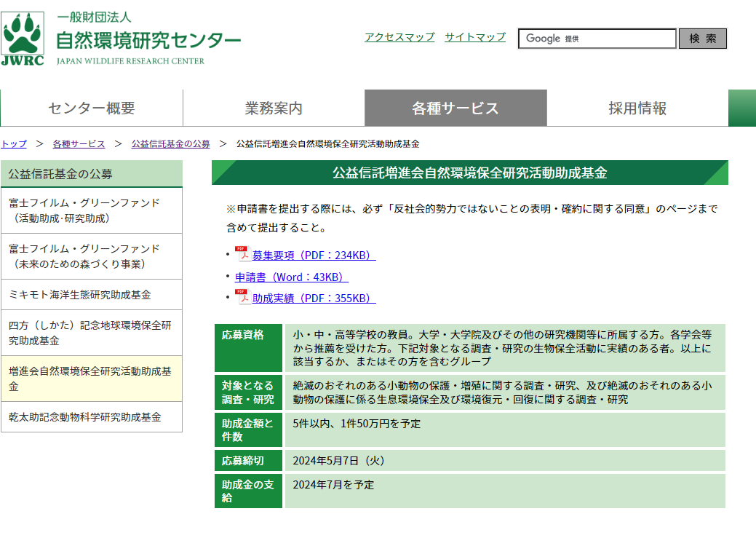Viewport: 756px width, 538px height.
Task: Select the 採用情報 tab
Action: coord(637,107)
